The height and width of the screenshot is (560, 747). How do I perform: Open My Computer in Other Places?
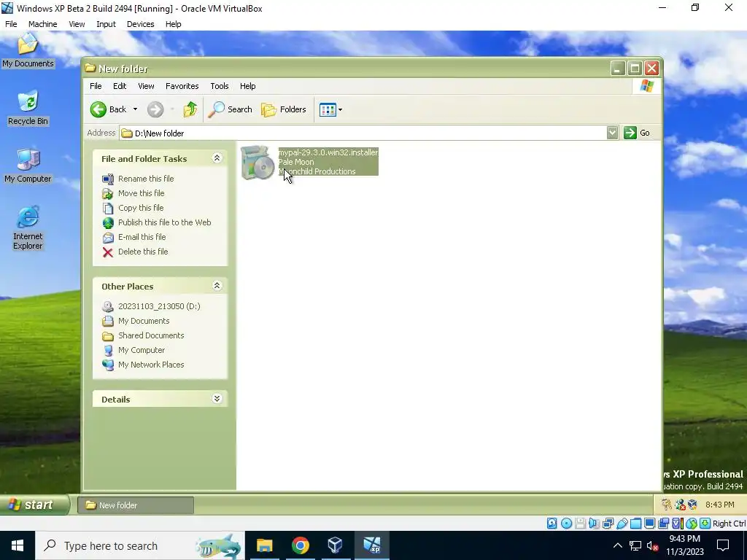[x=142, y=350]
